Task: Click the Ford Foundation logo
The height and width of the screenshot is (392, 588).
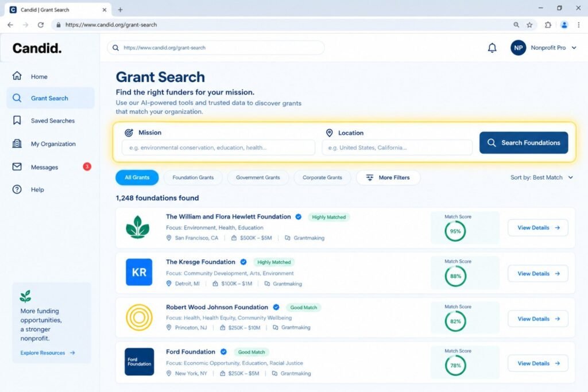Action: pyautogui.click(x=139, y=362)
